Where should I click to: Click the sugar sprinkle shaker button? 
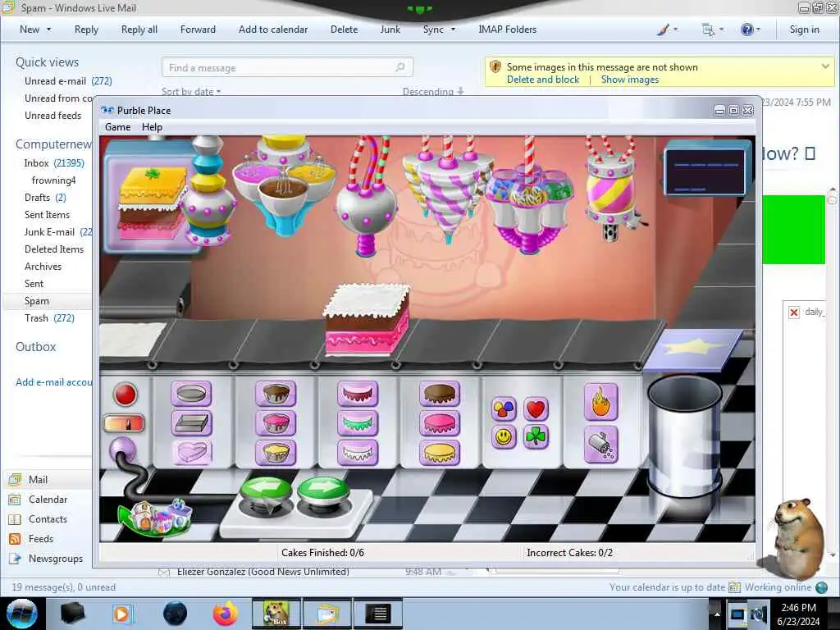tap(600, 444)
